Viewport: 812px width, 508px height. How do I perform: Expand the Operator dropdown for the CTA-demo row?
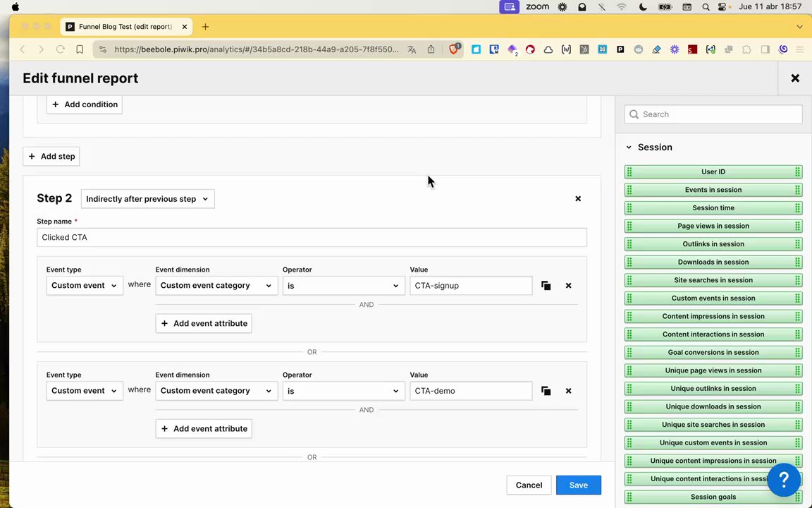(343, 391)
